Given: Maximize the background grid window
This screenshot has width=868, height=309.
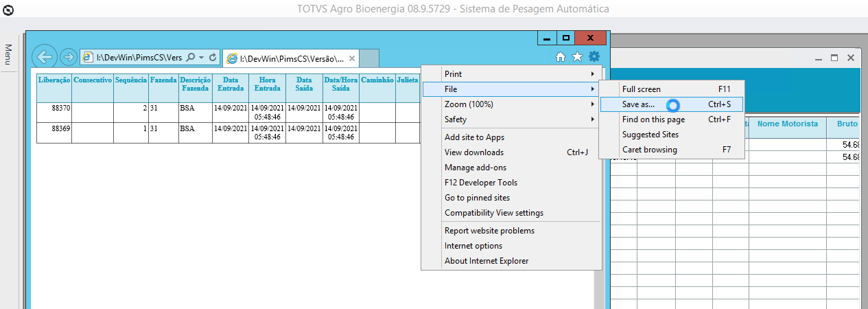Looking at the screenshot, I should point(834,59).
